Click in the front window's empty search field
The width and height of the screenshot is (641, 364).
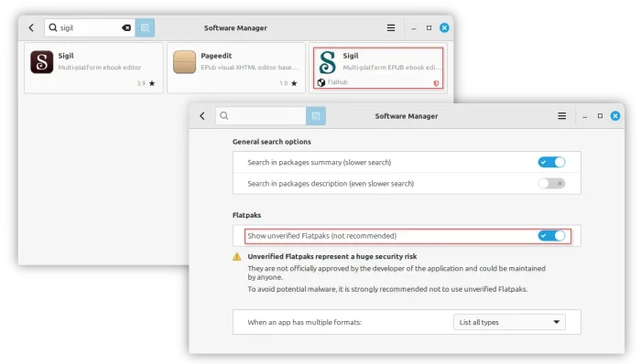(x=261, y=116)
